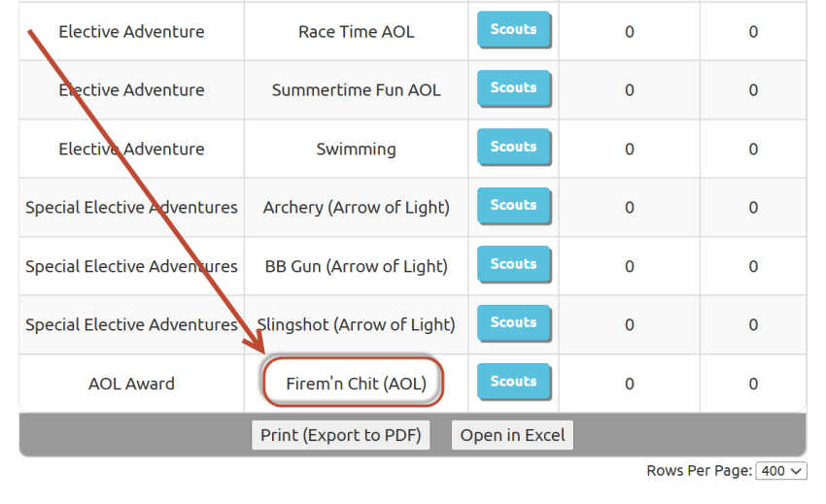The height and width of the screenshot is (504, 826).
Task: Click Scouts button for Race Time AOL
Action: tap(514, 29)
